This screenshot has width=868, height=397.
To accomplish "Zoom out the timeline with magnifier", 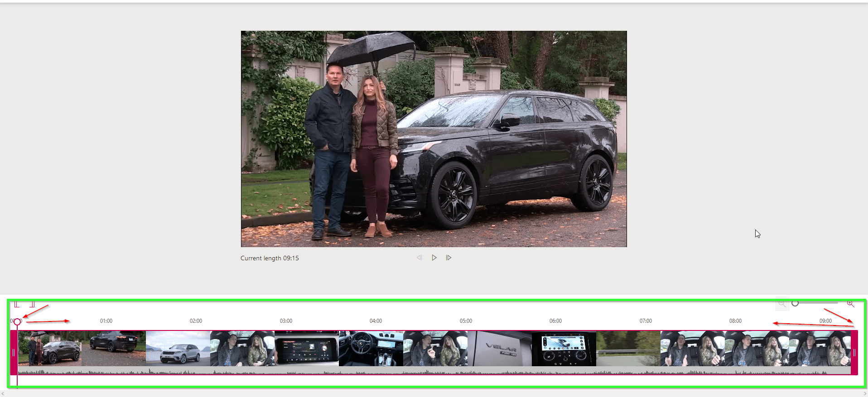I will [x=782, y=304].
